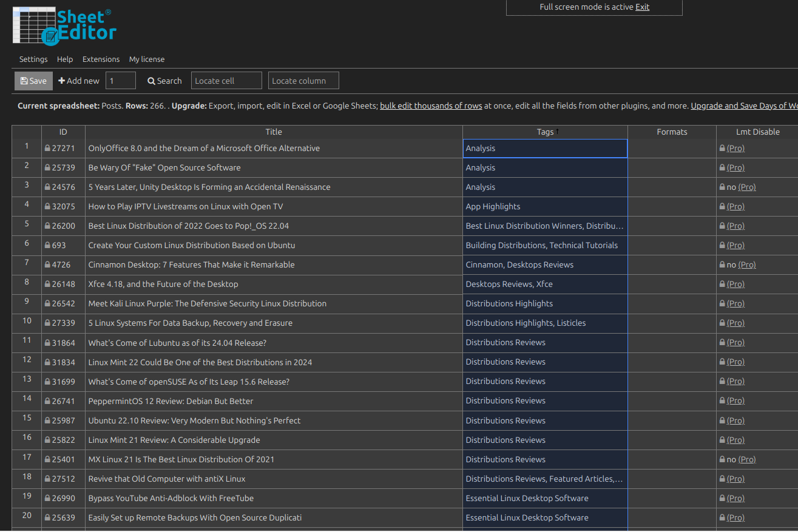Open the My license menu
The image size is (798, 532).
[x=147, y=59]
